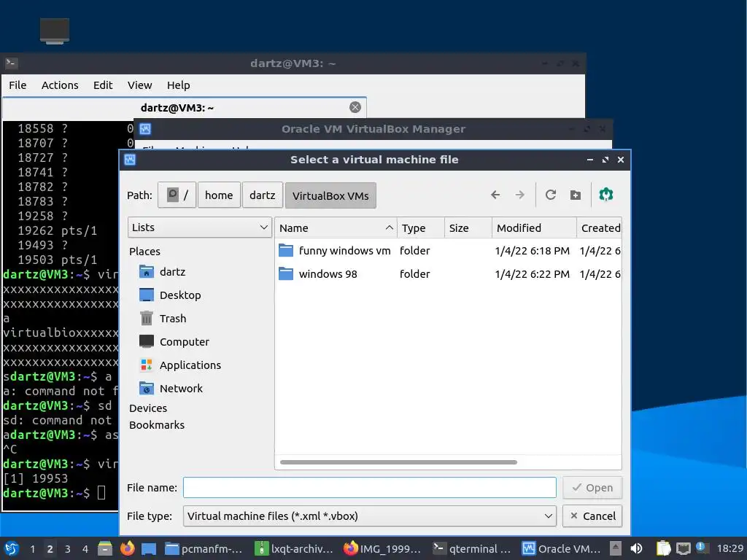Click the 1/4/22 6:18 PM modified cell
The width and height of the screenshot is (747, 560).
pos(532,251)
